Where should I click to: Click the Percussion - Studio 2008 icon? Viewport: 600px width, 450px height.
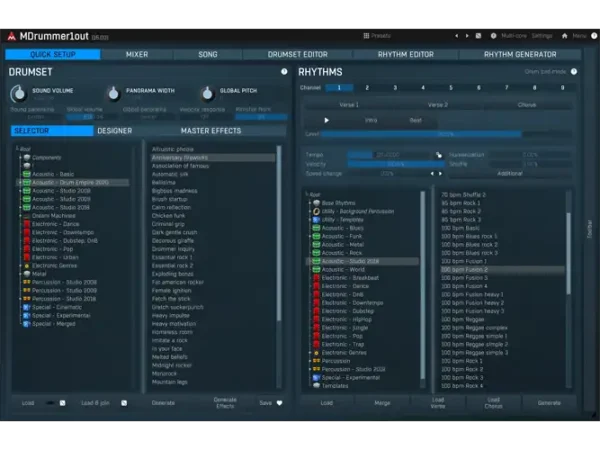(x=27, y=282)
